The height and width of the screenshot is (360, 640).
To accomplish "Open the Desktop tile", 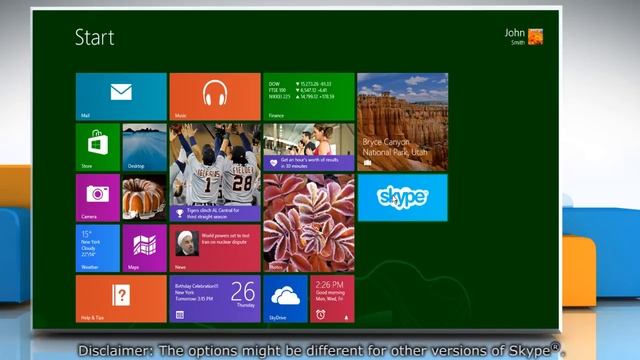I will point(145,147).
